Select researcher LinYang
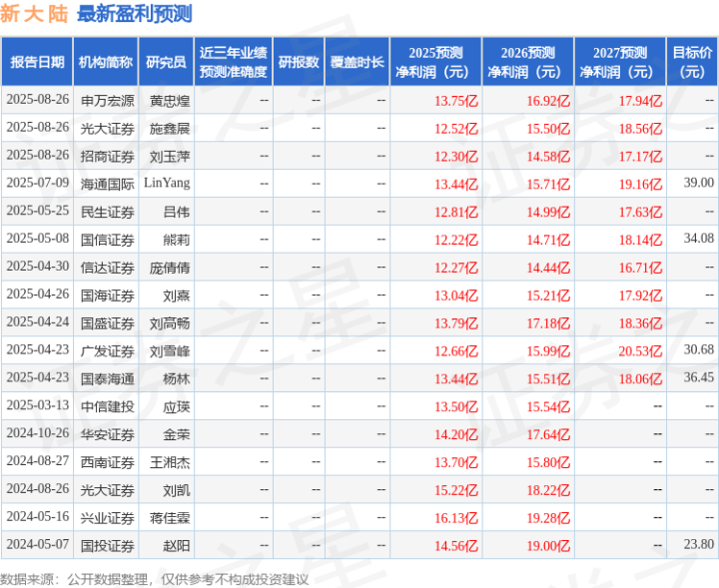 coord(167,183)
